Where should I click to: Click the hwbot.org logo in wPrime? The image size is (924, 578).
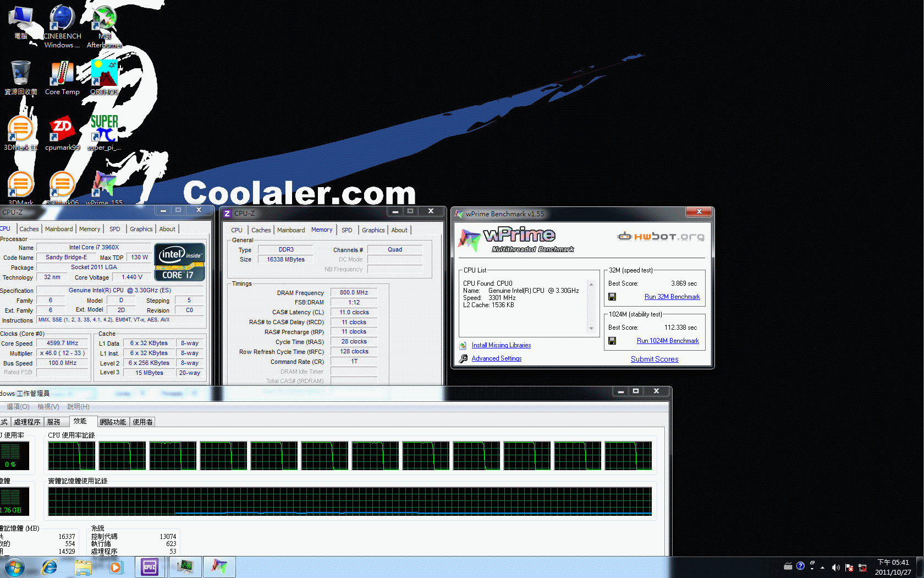[661, 236]
